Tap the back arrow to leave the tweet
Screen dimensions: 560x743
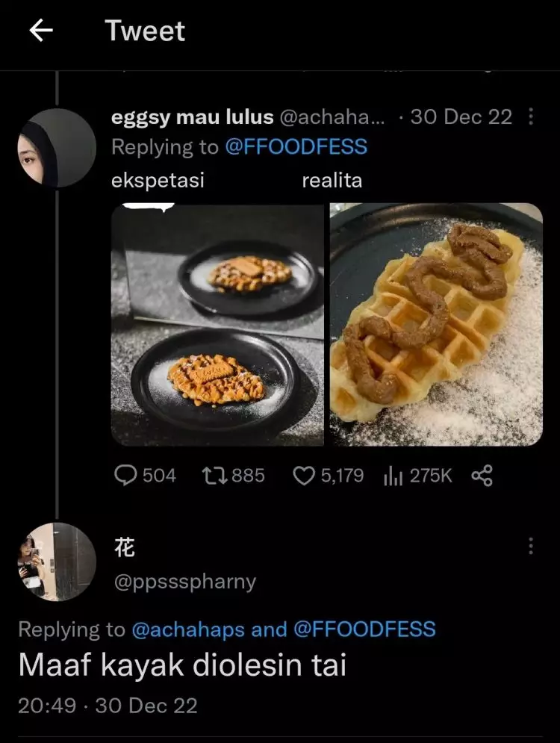40,30
